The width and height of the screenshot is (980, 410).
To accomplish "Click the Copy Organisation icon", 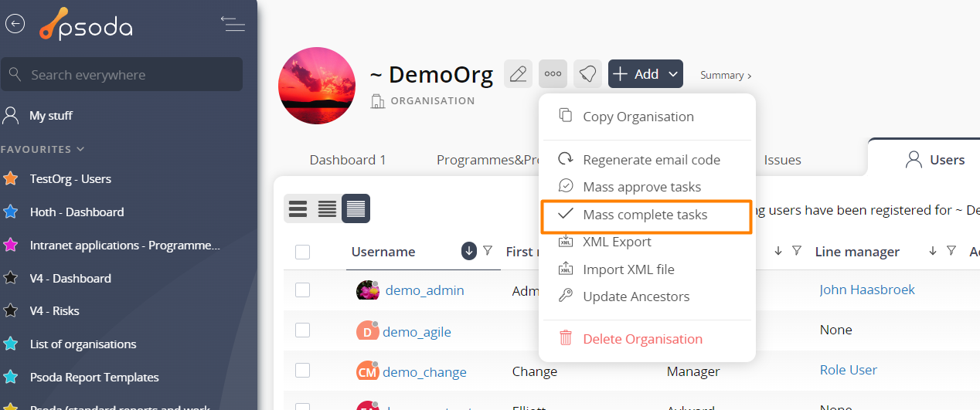I will click(566, 116).
